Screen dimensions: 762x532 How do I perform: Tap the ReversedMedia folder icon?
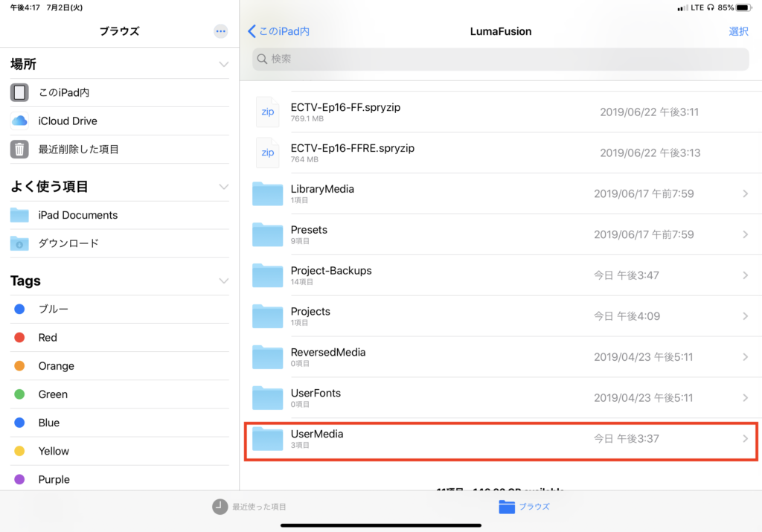(x=267, y=356)
